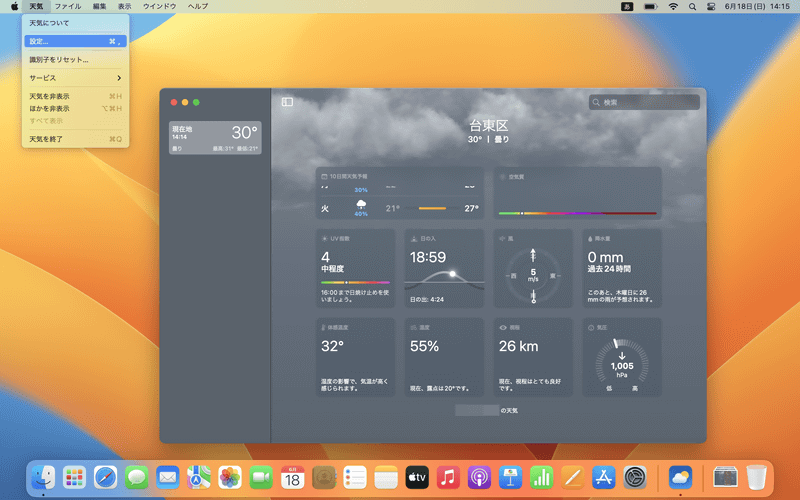Open Launchpad from the Dock

[x=74, y=478]
